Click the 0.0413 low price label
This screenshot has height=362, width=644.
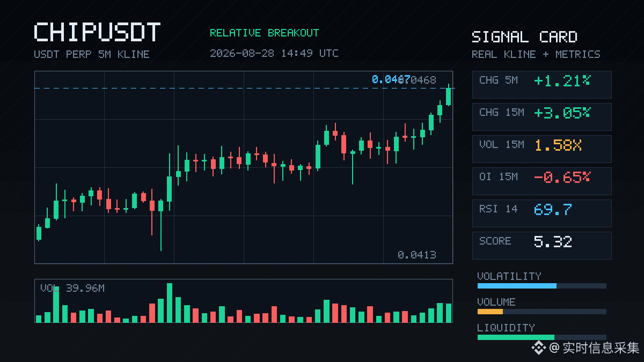click(x=417, y=255)
